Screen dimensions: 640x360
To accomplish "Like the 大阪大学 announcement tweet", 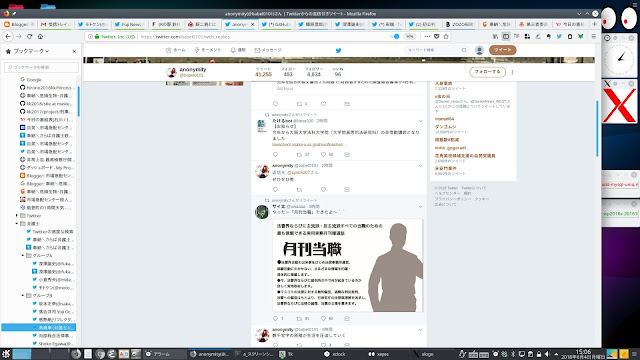I will click(x=323, y=154).
